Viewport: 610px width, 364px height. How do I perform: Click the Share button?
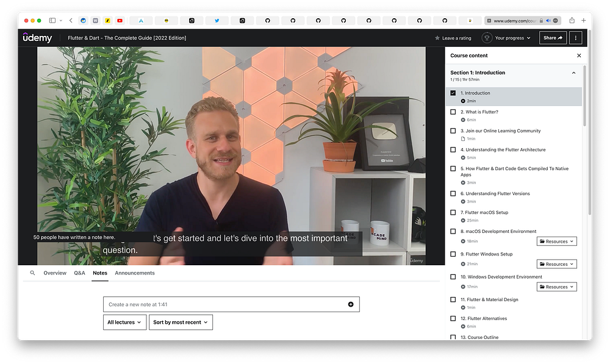553,38
